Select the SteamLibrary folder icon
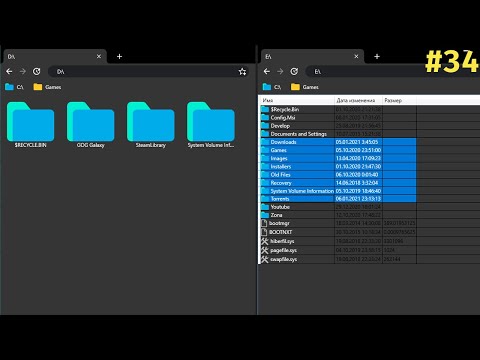The width and height of the screenshot is (480, 360). pyautogui.click(x=150, y=122)
